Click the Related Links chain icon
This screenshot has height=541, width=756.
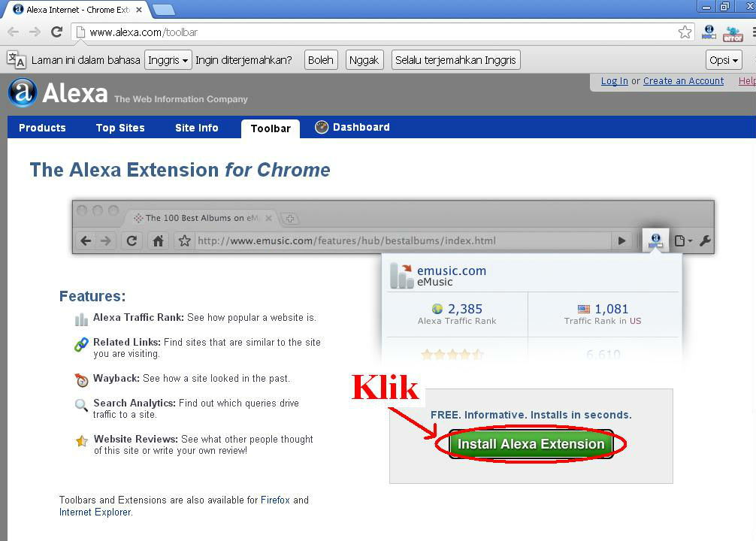coord(81,344)
